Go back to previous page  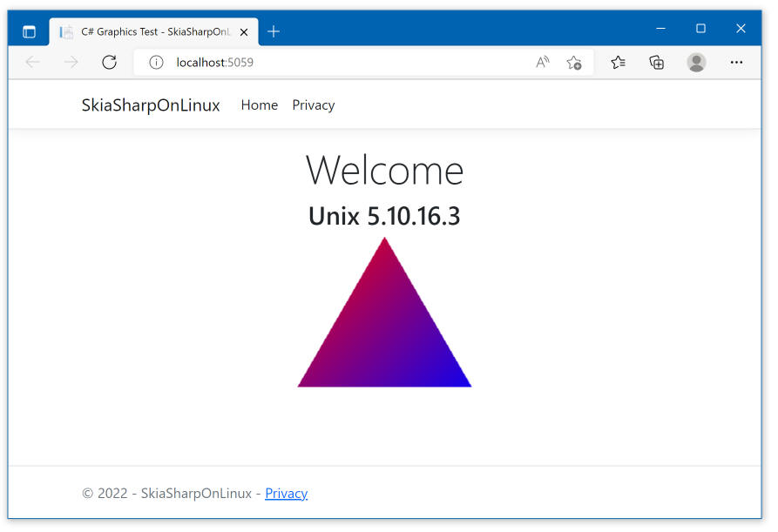[33, 62]
